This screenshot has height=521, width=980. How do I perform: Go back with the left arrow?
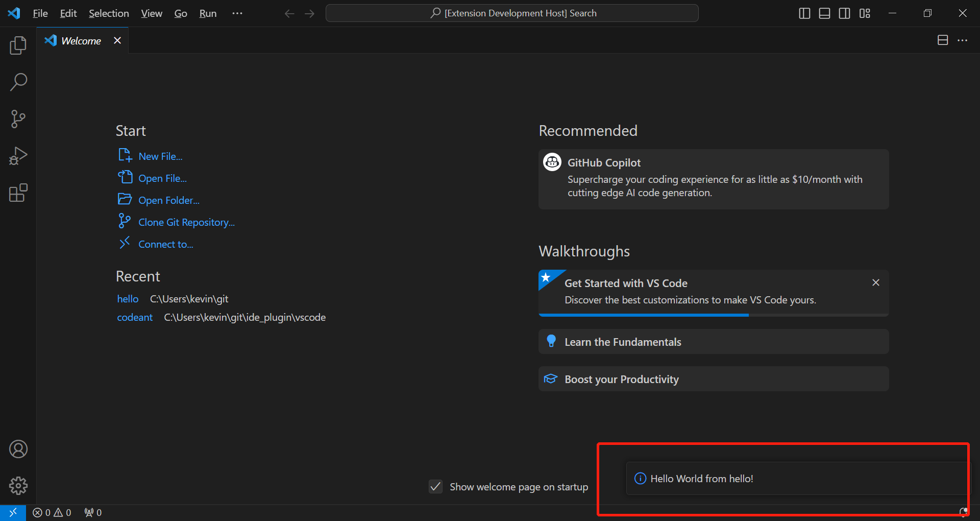point(289,13)
